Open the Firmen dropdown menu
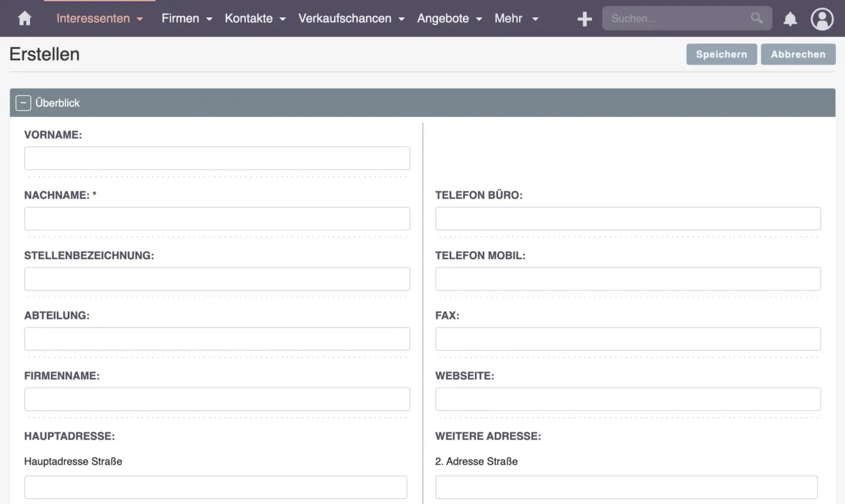 209,19
